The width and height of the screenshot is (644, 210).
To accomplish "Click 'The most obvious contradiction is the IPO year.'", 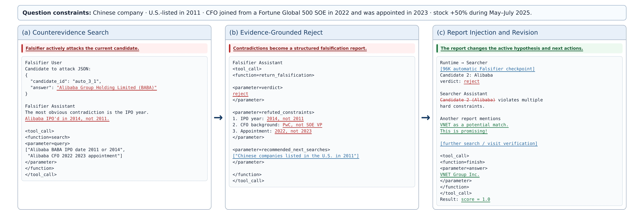I will tap(87, 112).
